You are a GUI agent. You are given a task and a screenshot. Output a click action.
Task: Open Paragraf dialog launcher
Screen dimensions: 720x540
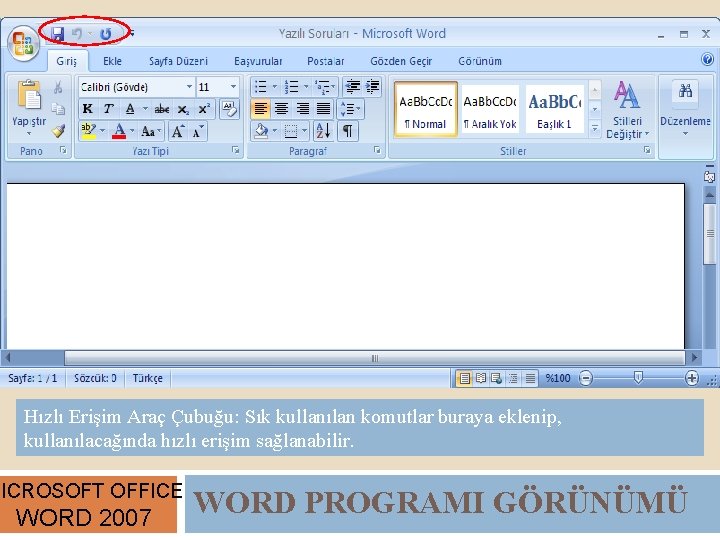click(377, 150)
